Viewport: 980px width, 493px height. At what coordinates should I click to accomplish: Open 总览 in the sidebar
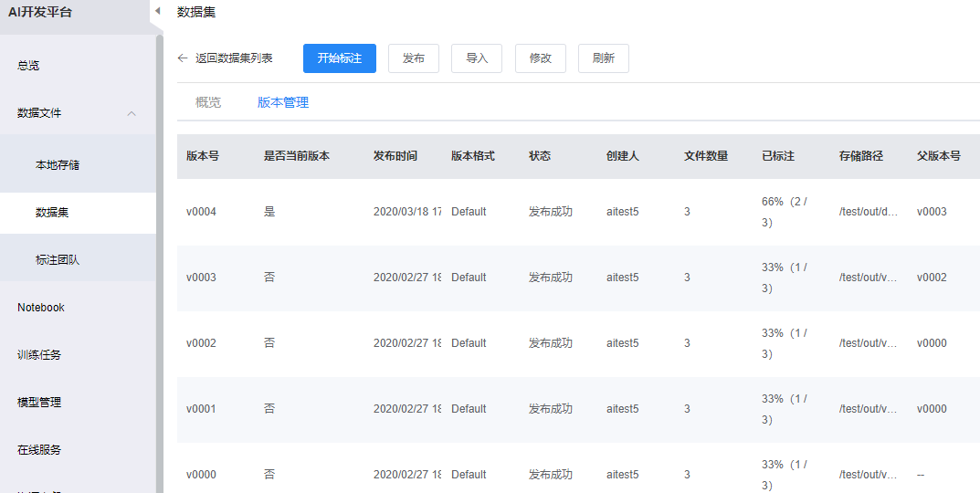[28, 66]
